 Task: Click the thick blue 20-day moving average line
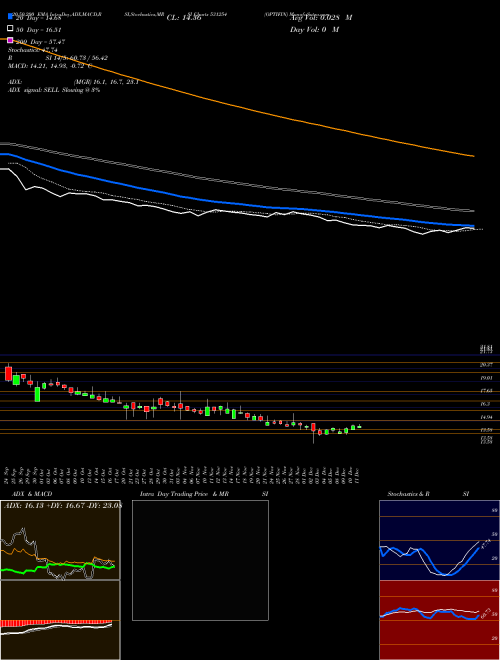236,203
